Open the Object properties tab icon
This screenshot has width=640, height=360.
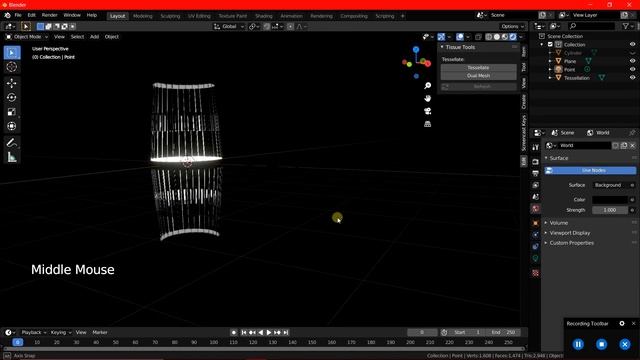click(536, 223)
